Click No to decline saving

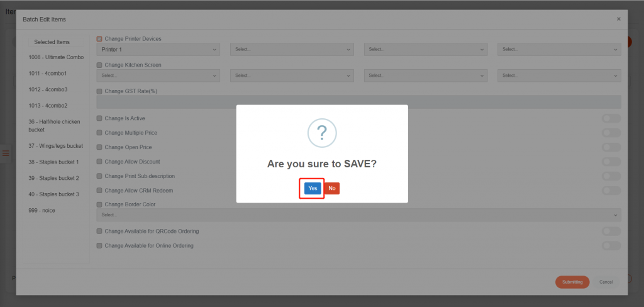332,188
